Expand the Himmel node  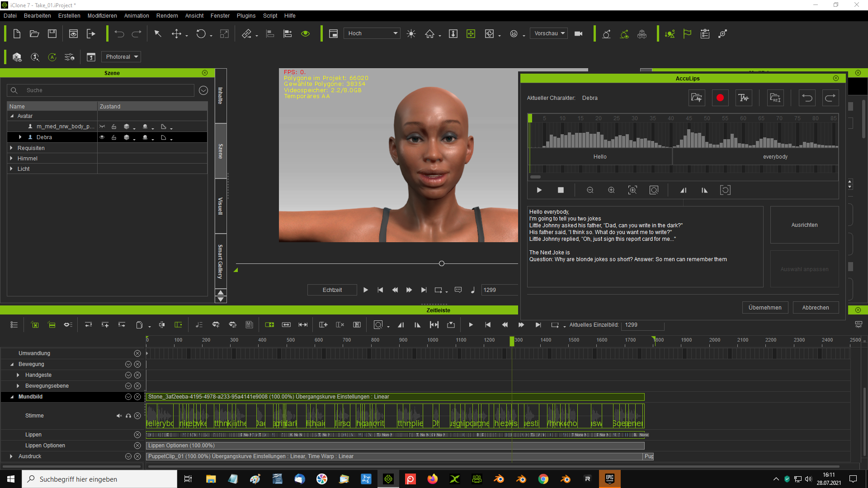(11, 158)
